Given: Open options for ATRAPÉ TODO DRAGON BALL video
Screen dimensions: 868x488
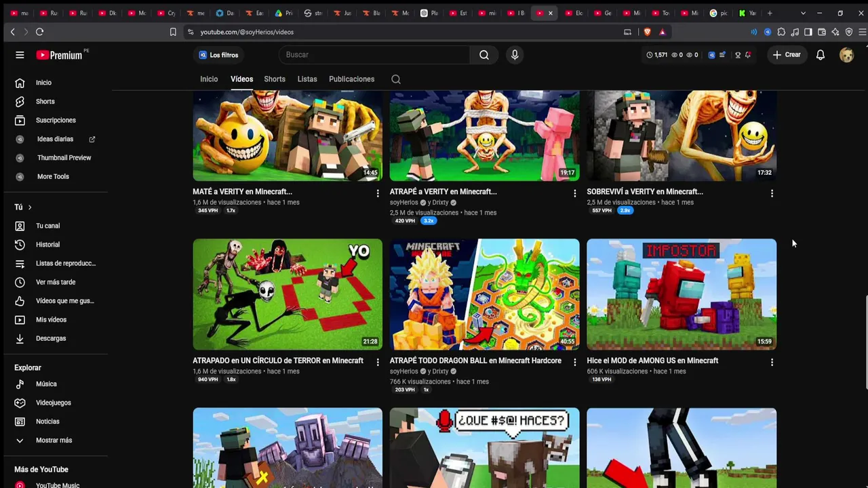Looking at the screenshot, I should (x=575, y=363).
